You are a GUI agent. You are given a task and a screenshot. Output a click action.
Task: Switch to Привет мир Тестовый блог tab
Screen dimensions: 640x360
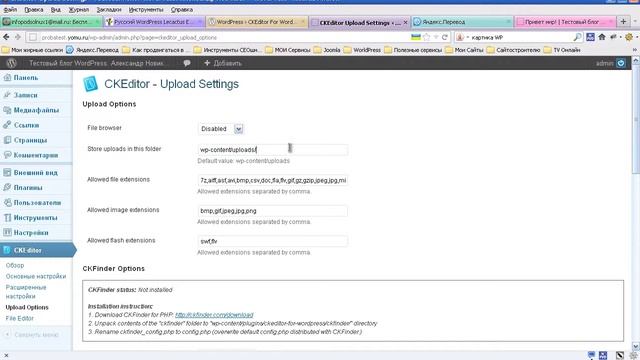coord(565,22)
